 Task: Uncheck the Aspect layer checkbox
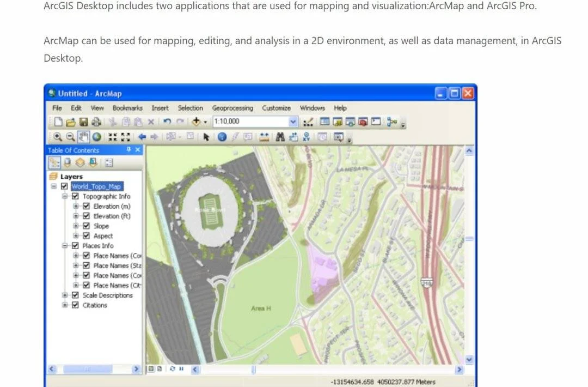point(86,235)
